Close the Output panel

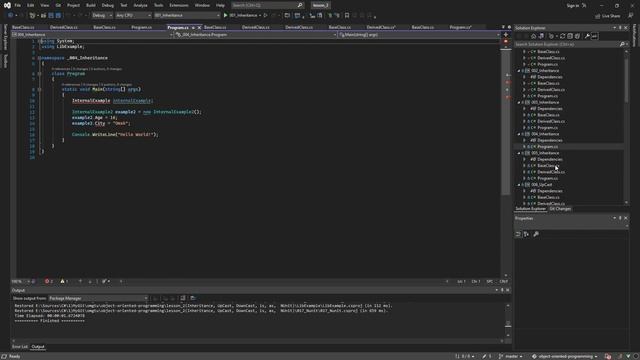click(508, 290)
